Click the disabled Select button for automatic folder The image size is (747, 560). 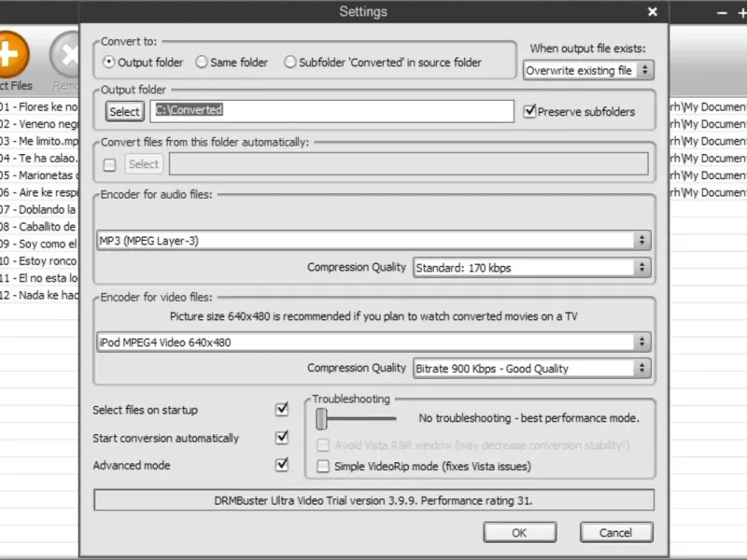click(144, 164)
